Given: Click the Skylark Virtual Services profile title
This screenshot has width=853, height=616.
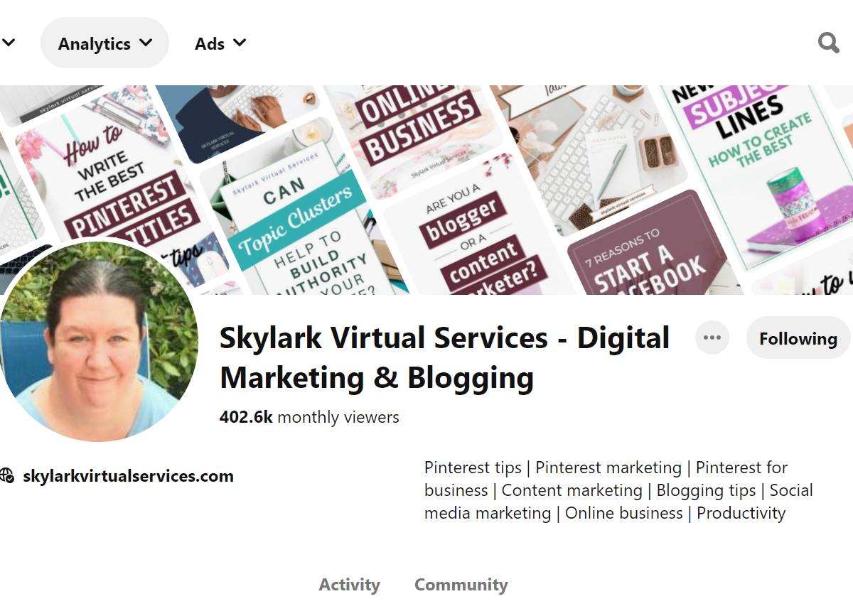Looking at the screenshot, I should [445, 357].
